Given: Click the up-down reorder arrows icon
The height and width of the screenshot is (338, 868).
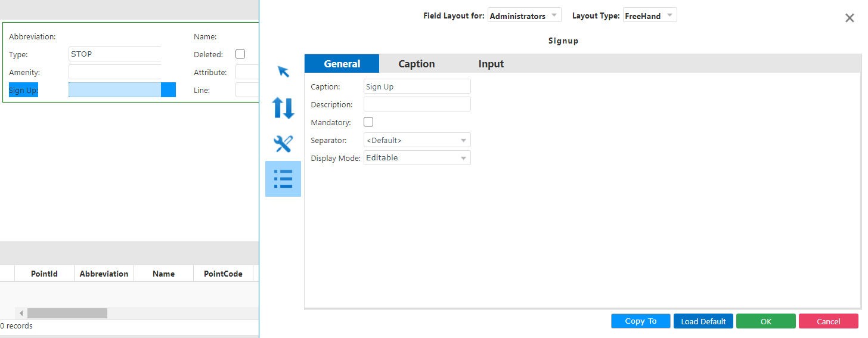Looking at the screenshot, I should (283, 108).
